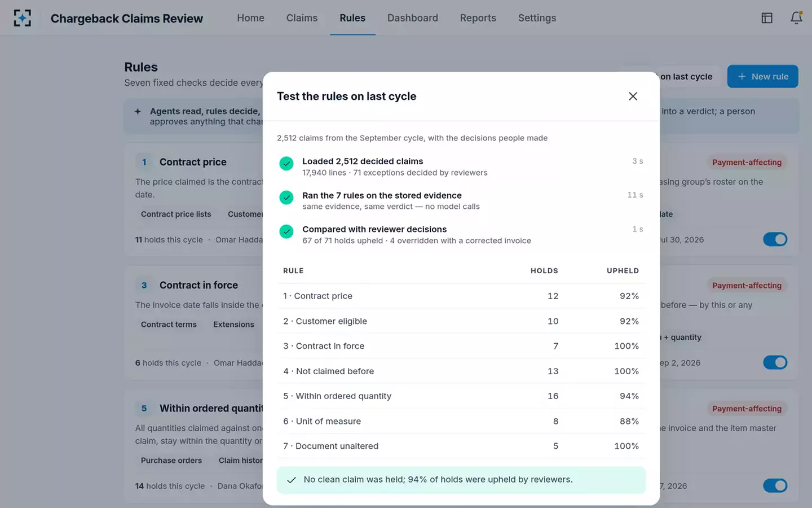The height and width of the screenshot is (508, 812).
Task: Click sparkle icon beside Agents read, rules decide
Action: (x=138, y=112)
